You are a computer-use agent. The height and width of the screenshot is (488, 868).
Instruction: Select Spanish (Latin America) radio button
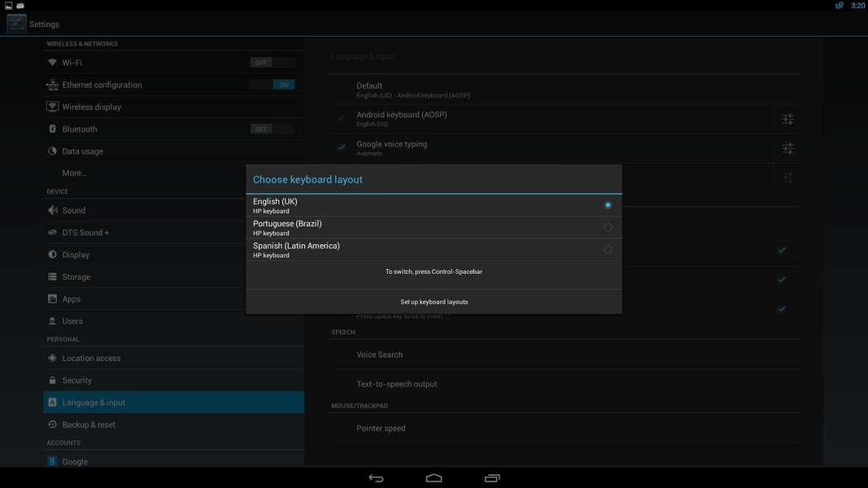pos(607,250)
